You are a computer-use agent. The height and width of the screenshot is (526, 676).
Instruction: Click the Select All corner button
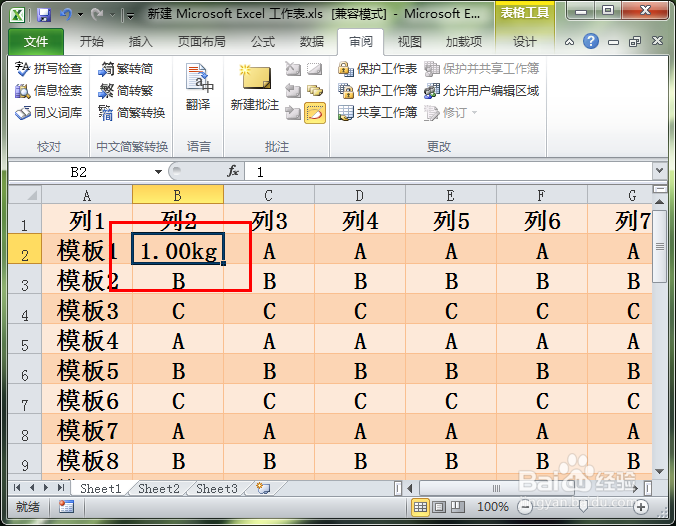tap(25, 195)
